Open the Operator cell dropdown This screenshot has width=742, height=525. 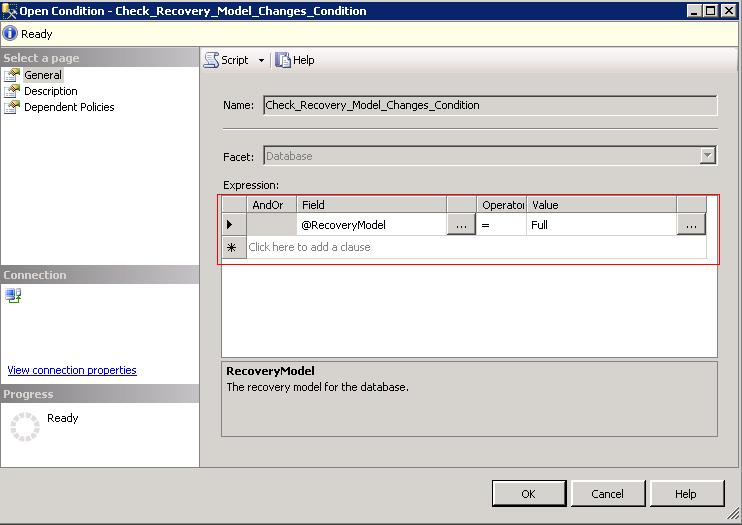(x=501, y=225)
